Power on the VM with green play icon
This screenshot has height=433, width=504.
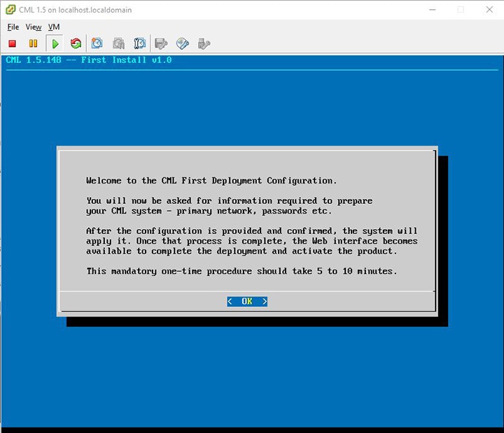[x=55, y=43]
